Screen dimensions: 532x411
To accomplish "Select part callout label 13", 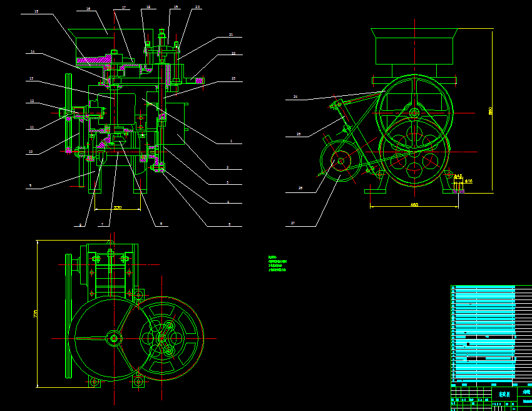I will (x=31, y=78).
